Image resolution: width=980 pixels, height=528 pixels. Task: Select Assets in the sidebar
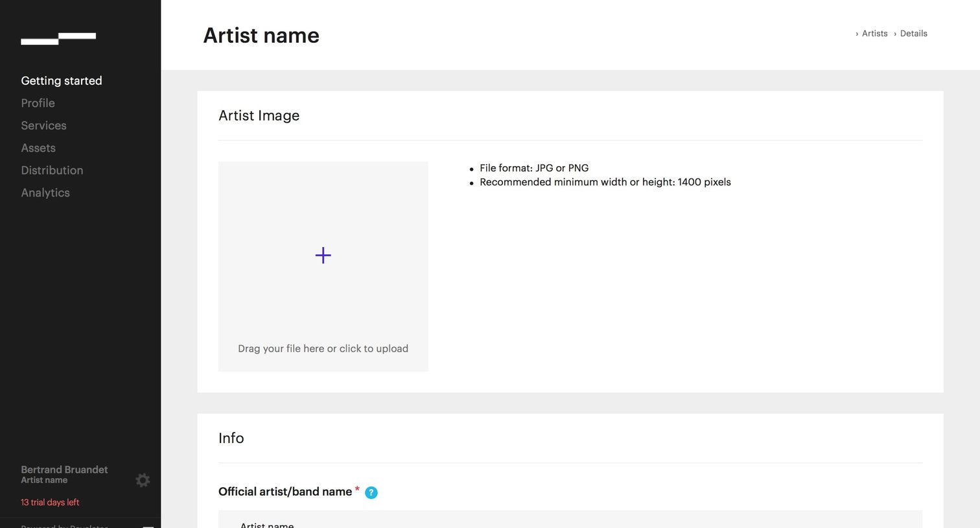coord(38,148)
